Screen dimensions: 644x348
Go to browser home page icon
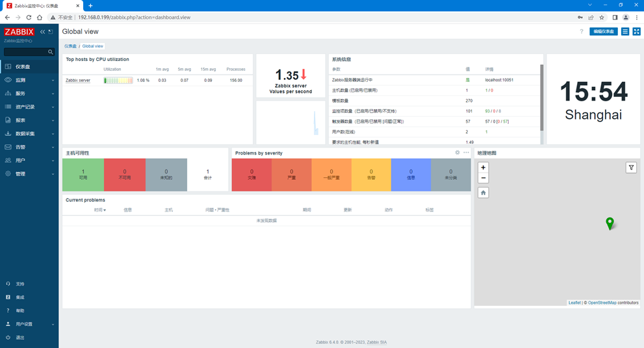click(40, 18)
